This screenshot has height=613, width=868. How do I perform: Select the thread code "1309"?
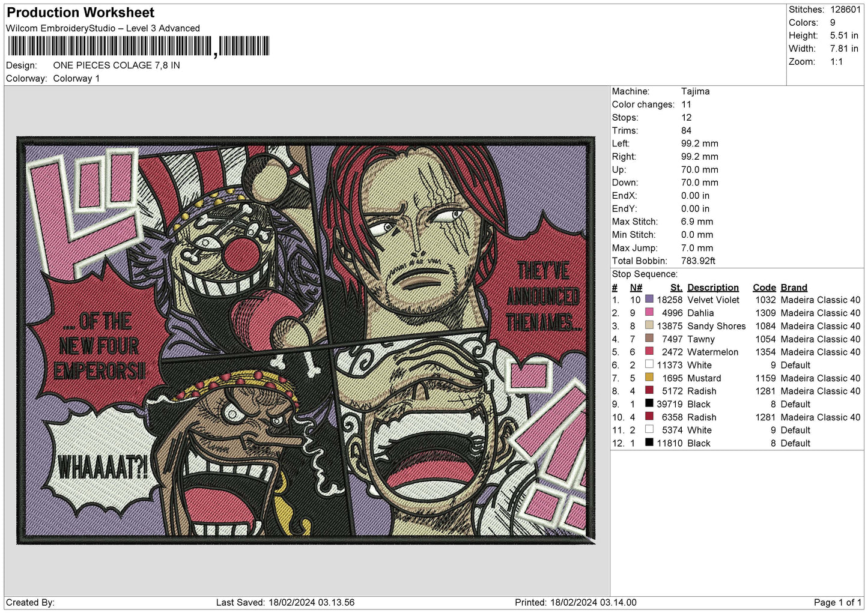(x=765, y=313)
